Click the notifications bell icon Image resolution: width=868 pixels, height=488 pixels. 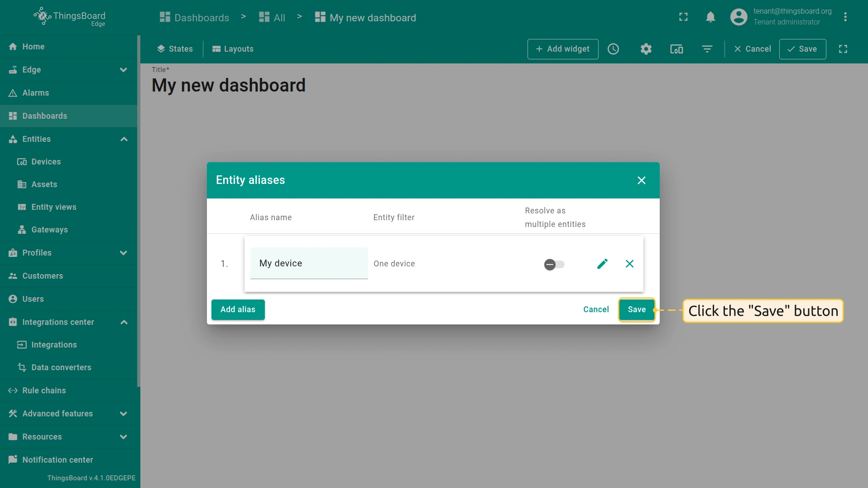pyautogui.click(x=710, y=17)
